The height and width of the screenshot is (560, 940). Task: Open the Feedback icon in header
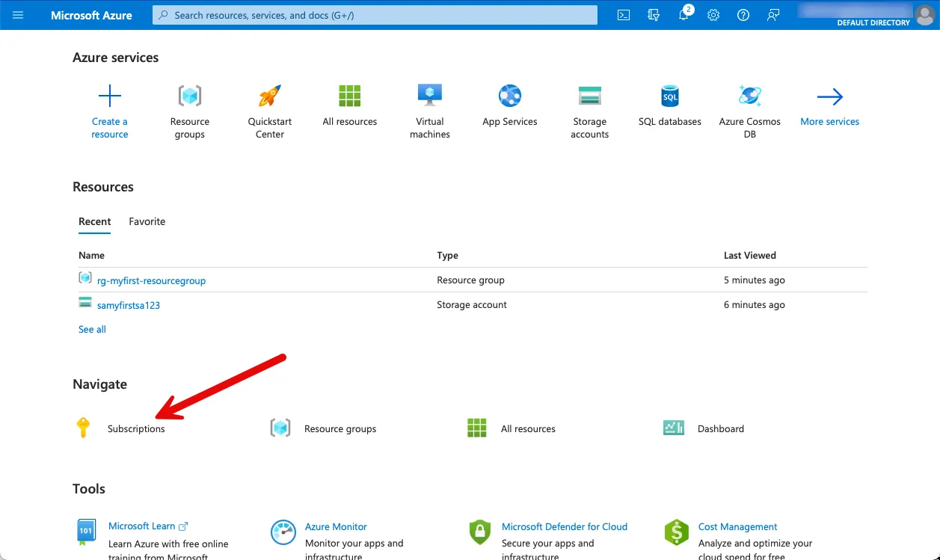pyautogui.click(x=773, y=15)
